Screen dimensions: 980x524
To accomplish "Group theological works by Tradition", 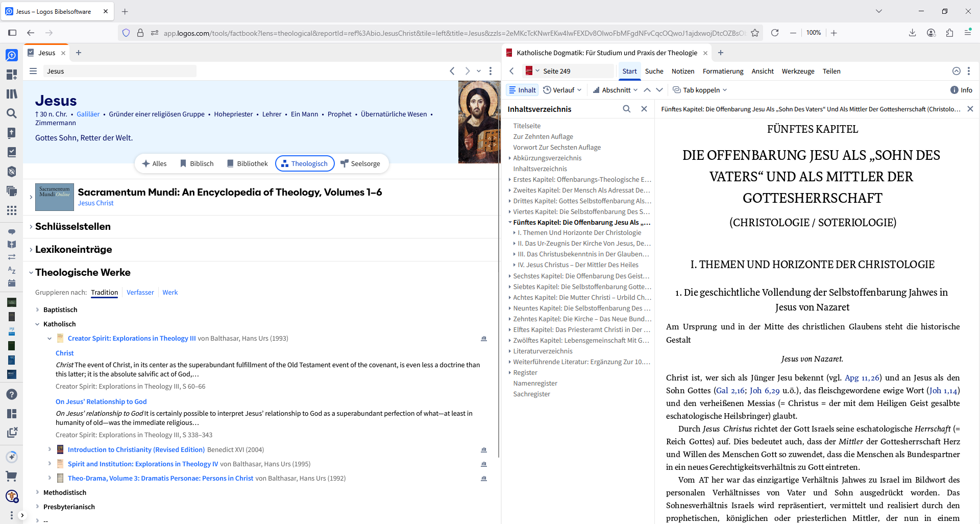I will (105, 292).
